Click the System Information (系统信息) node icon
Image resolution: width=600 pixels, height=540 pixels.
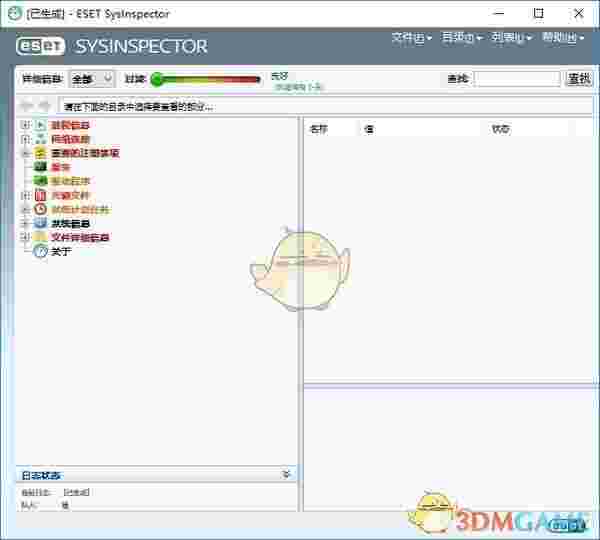coord(40,223)
